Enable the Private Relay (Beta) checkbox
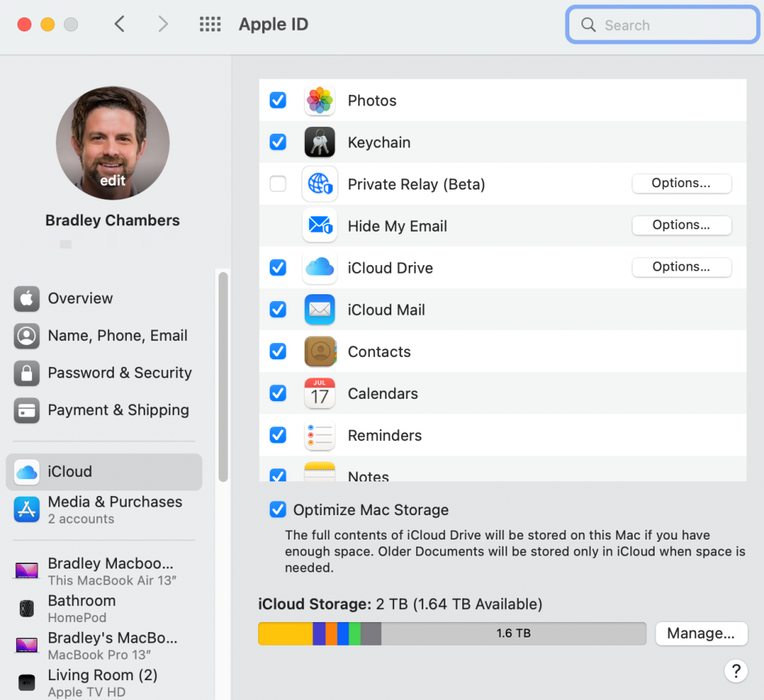 tap(278, 184)
